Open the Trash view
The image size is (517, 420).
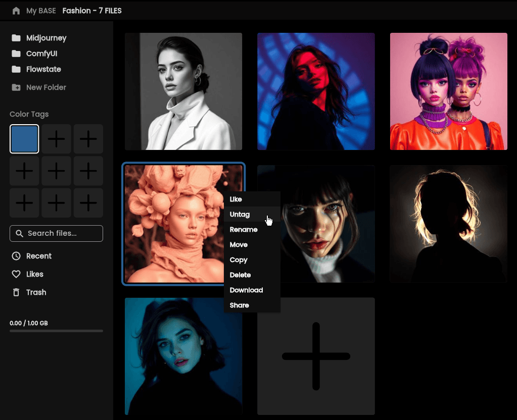tap(36, 292)
